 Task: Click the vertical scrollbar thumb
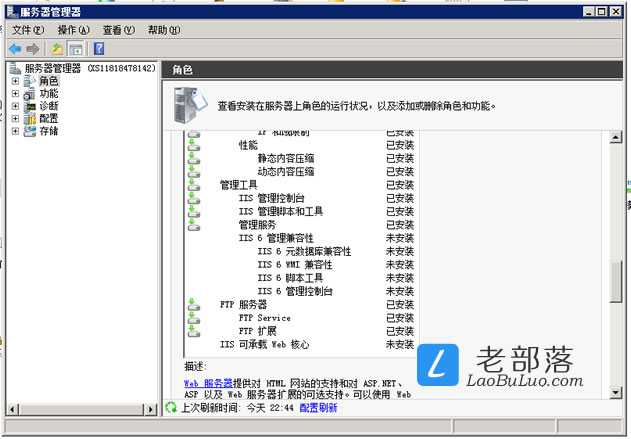616,281
